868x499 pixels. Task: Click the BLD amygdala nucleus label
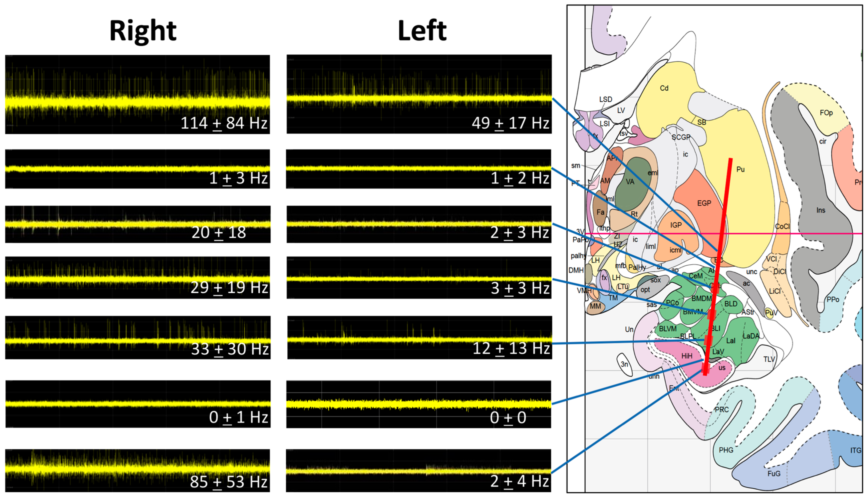click(x=731, y=304)
